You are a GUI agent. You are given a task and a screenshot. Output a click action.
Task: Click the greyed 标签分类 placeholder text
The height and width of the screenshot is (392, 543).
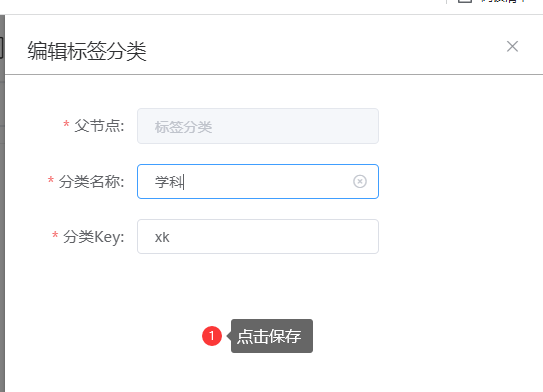(x=183, y=127)
